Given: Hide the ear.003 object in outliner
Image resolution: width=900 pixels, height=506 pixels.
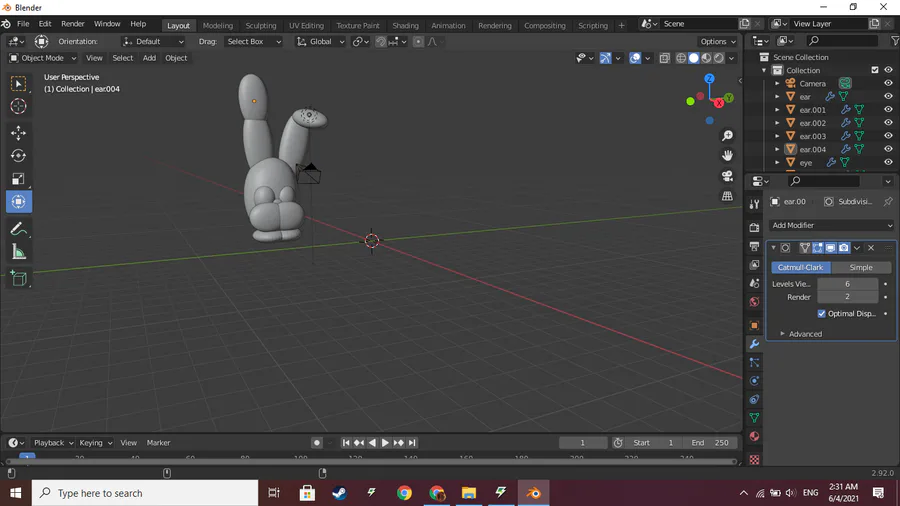Looking at the screenshot, I should (888, 136).
